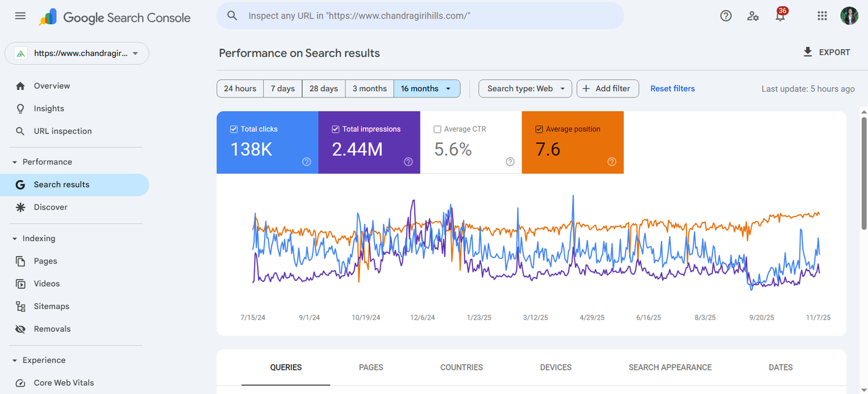
Task: Click the Overview home icon
Action: point(20,86)
